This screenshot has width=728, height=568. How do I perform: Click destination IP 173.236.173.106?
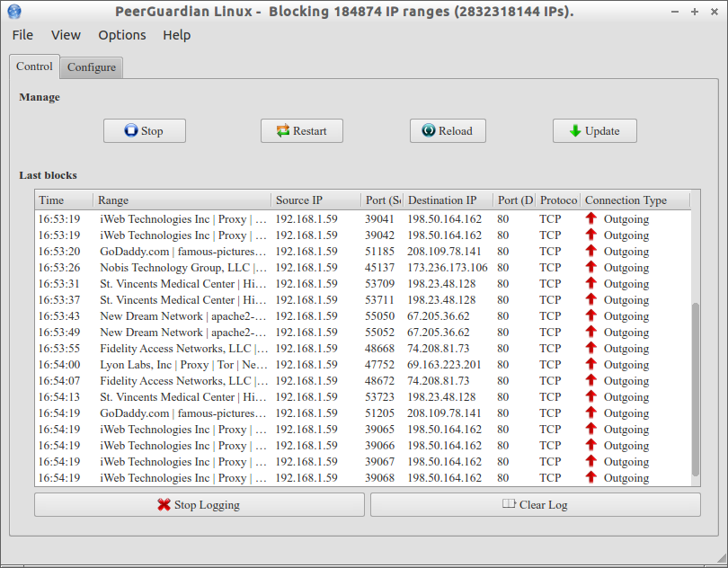click(x=447, y=268)
